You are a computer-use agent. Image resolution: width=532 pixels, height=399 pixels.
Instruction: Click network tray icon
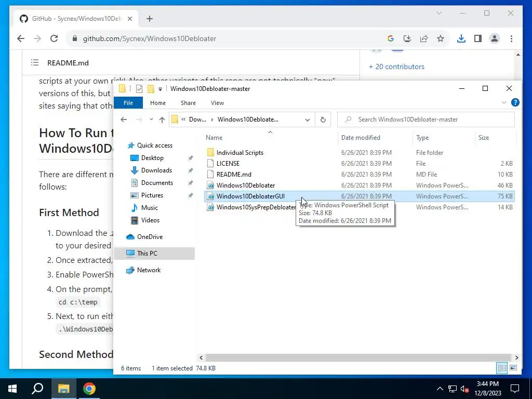[x=453, y=389]
